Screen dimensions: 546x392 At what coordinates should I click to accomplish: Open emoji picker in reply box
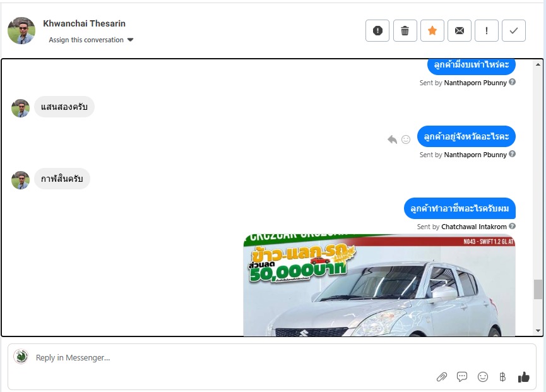tap(483, 377)
